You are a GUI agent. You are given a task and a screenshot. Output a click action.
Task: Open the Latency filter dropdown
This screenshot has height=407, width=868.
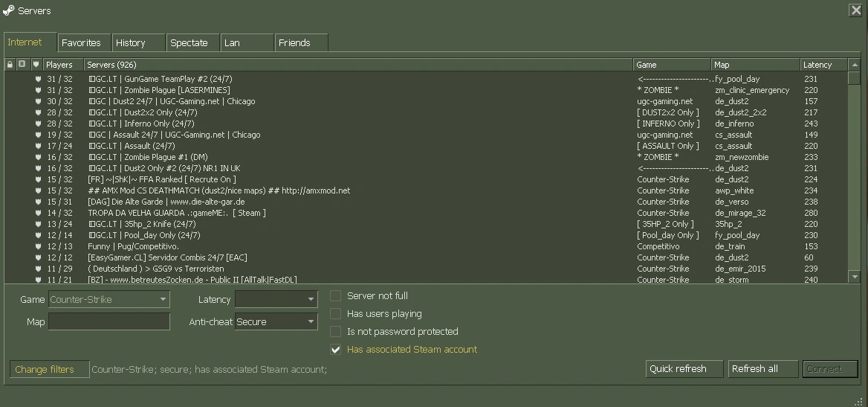tap(276, 299)
